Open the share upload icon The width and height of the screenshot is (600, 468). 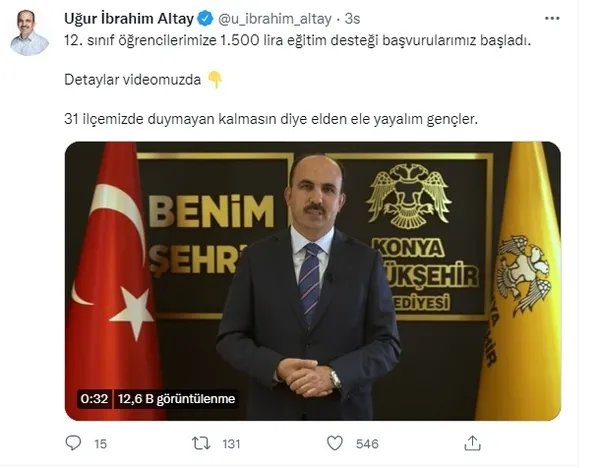(472, 443)
